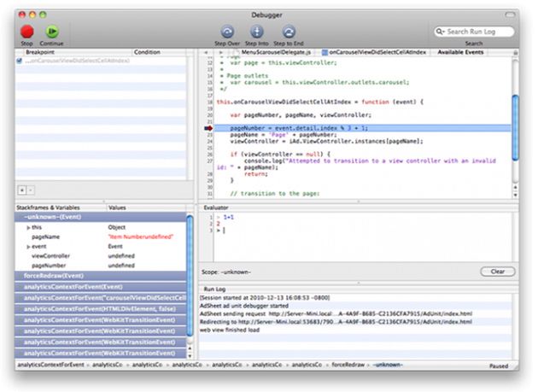Click the Condition column header
Image resolution: width=538 pixels, height=392 pixels.
pyautogui.click(x=159, y=52)
